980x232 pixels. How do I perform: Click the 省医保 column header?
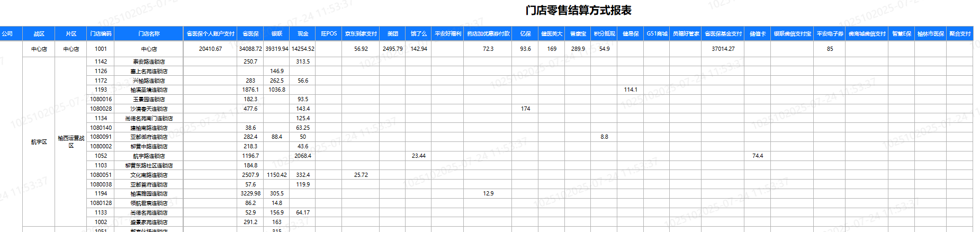(x=250, y=33)
